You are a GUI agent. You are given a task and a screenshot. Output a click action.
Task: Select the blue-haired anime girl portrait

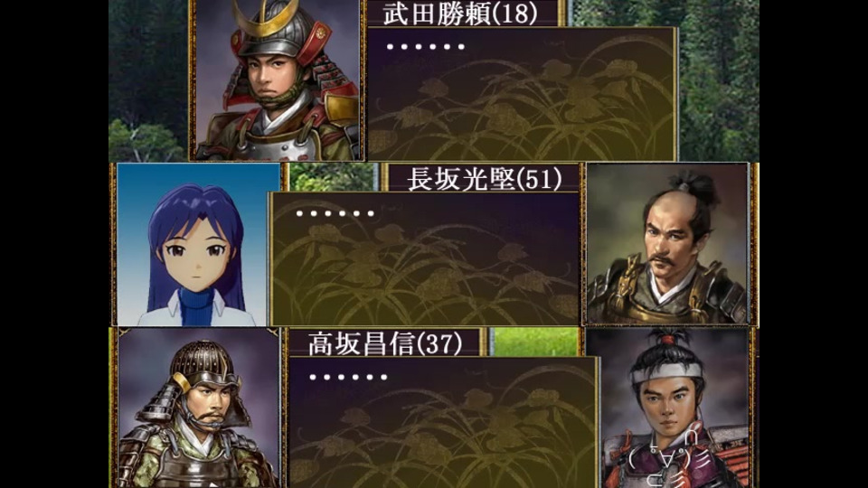click(198, 244)
